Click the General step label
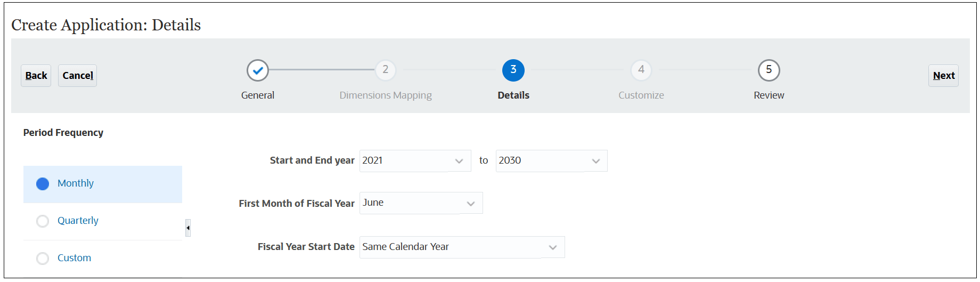Screen dimensions: 980x282 pos(258,95)
